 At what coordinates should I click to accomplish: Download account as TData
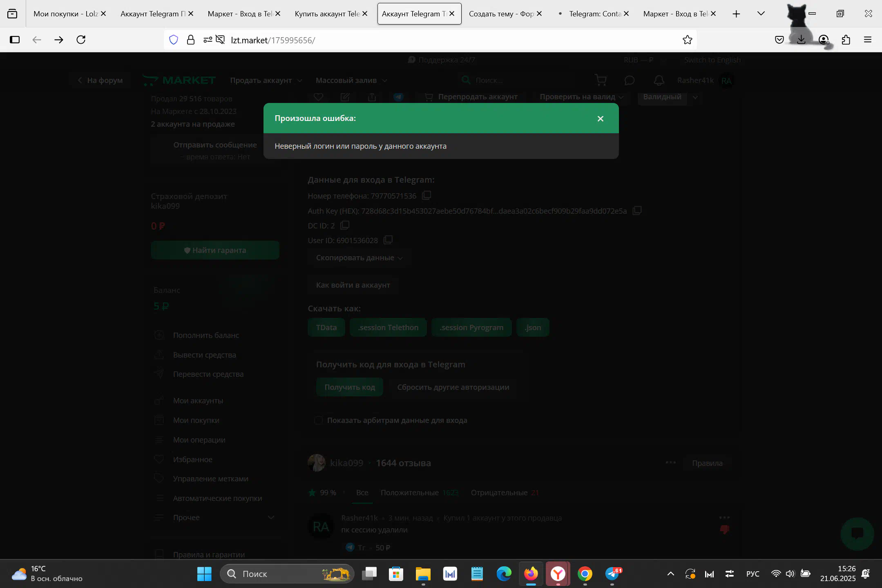[326, 328]
